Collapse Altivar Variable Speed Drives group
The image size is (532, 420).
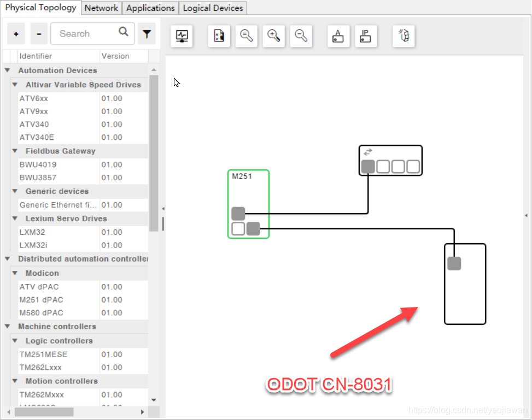tap(15, 85)
